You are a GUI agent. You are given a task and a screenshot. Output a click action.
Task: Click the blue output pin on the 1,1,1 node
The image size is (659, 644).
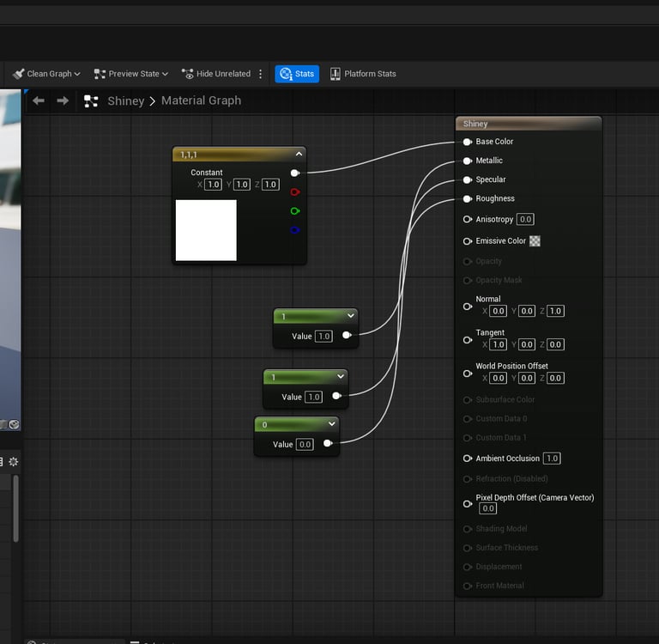click(x=295, y=229)
